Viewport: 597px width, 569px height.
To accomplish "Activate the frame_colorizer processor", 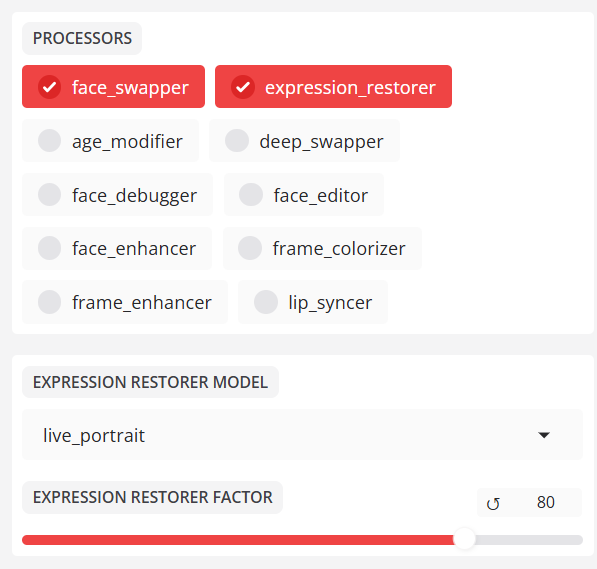I will (322, 248).
